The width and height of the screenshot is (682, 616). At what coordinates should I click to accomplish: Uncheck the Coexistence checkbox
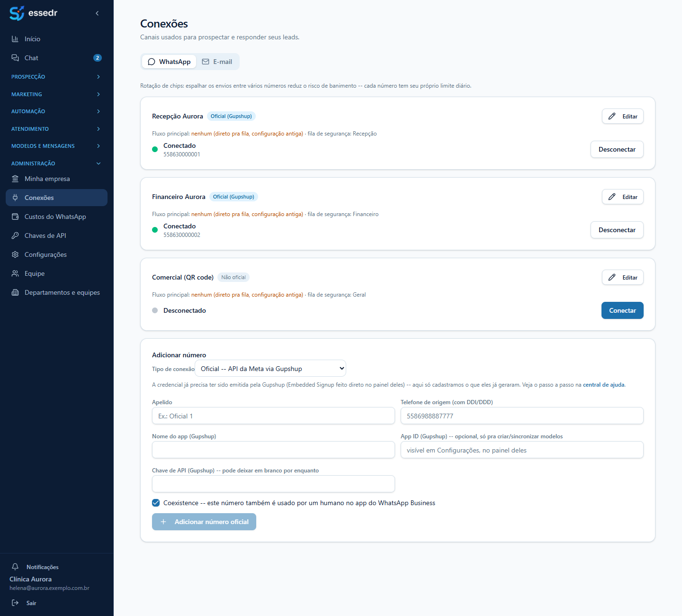click(156, 503)
